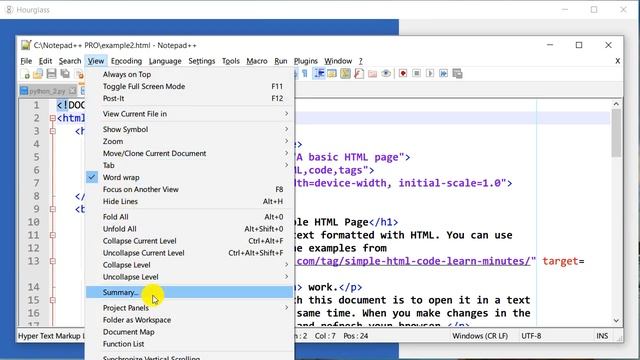Viewport: 640px width, 360px height.
Task: Open Folder as Workspace menu entry
Action: tap(189, 320)
